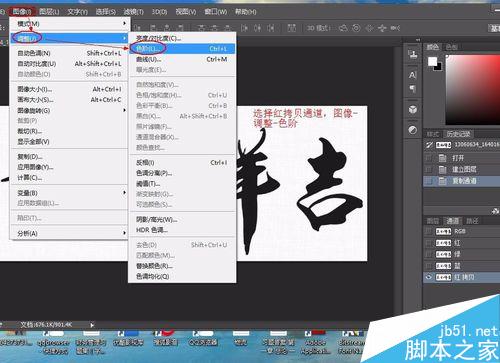Expand the 图像旋转(G) submenu arrow

point(124,110)
